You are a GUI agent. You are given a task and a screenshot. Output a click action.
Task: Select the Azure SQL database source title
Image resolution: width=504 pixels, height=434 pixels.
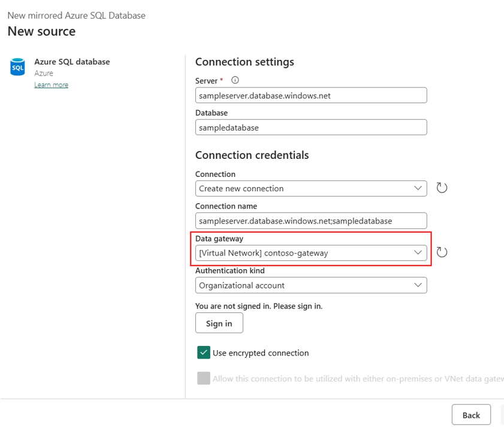(72, 62)
